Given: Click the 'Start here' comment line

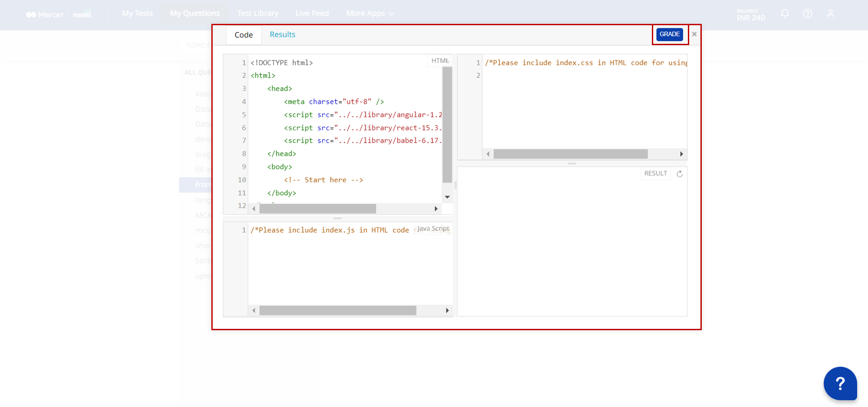Looking at the screenshot, I should pyautogui.click(x=324, y=180).
